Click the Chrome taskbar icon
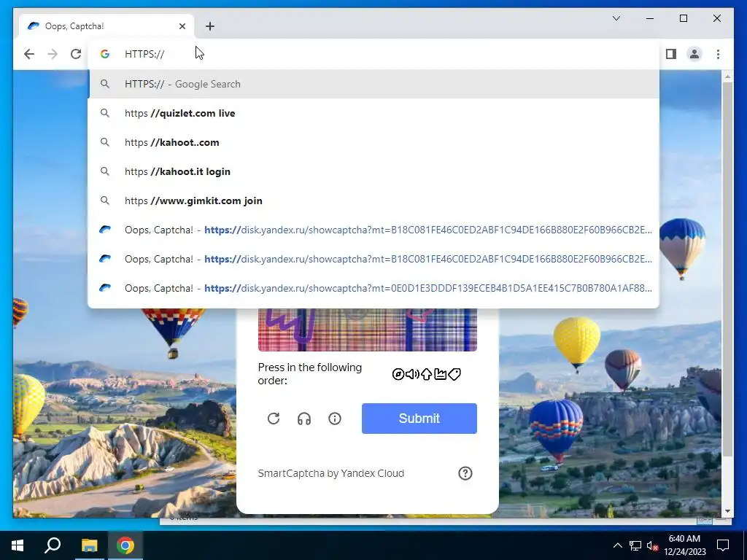The height and width of the screenshot is (560, 747). coord(125,545)
